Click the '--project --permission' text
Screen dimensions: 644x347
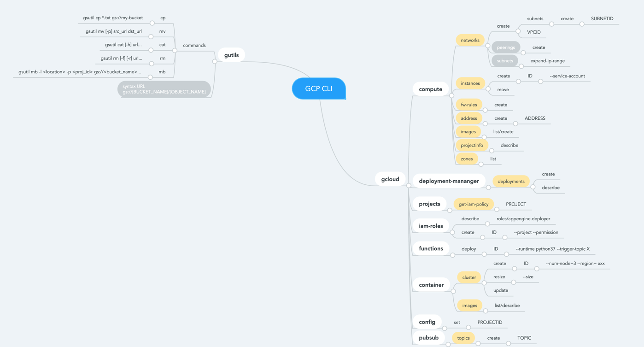coord(536,232)
